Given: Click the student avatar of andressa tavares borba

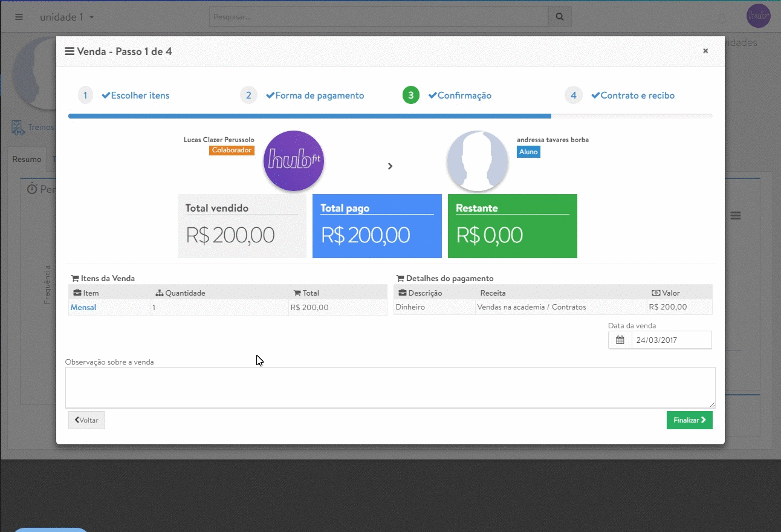Looking at the screenshot, I should (477, 161).
